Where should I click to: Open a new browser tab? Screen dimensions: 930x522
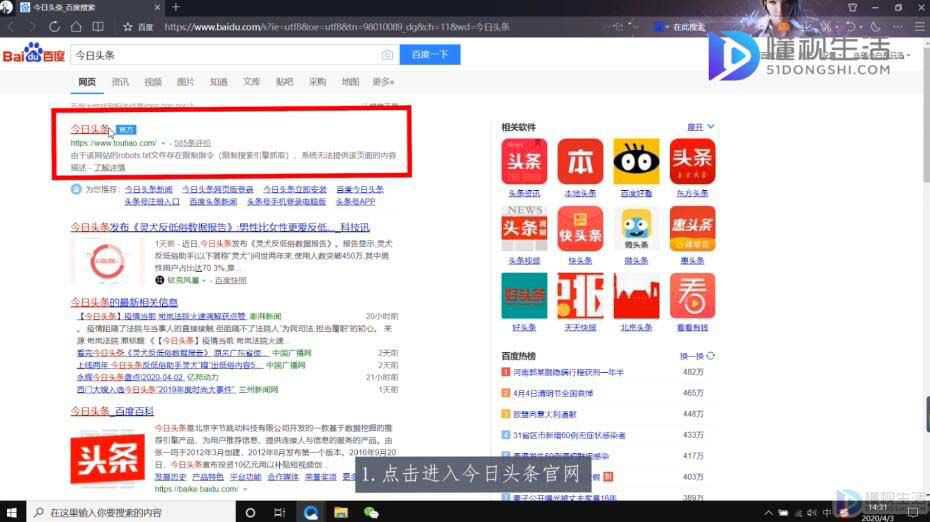176,7
